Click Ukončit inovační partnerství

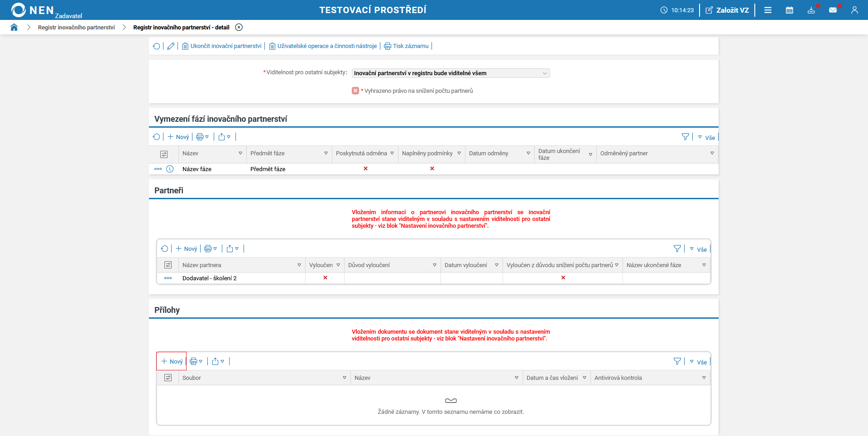(x=222, y=46)
